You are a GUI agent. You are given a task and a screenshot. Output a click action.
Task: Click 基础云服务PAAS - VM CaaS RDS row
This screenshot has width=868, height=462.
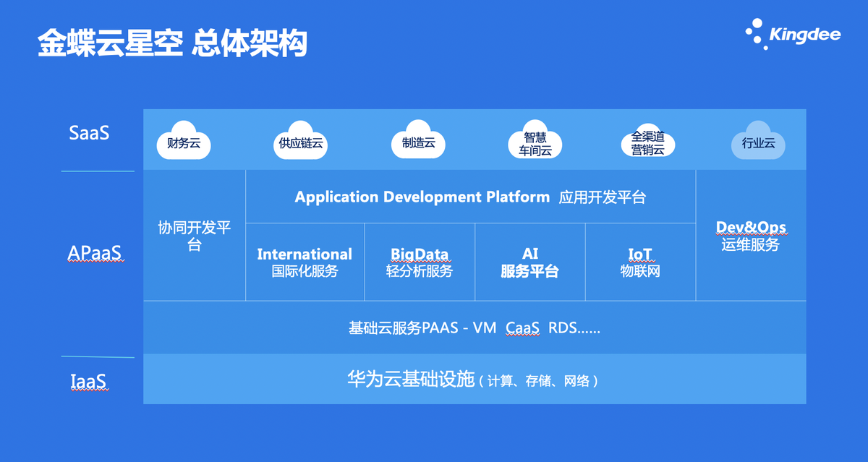[x=475, y=328]
